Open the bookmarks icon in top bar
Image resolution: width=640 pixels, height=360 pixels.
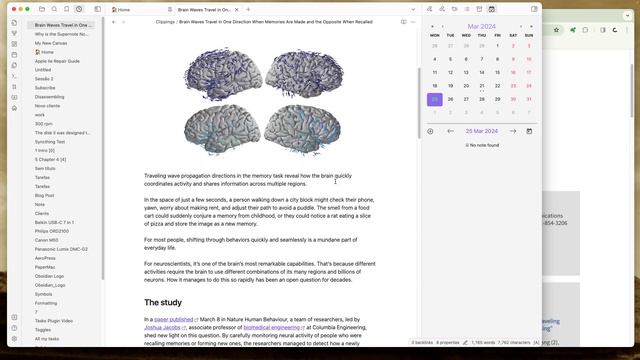pyautogui.click(x=67, y=9)
